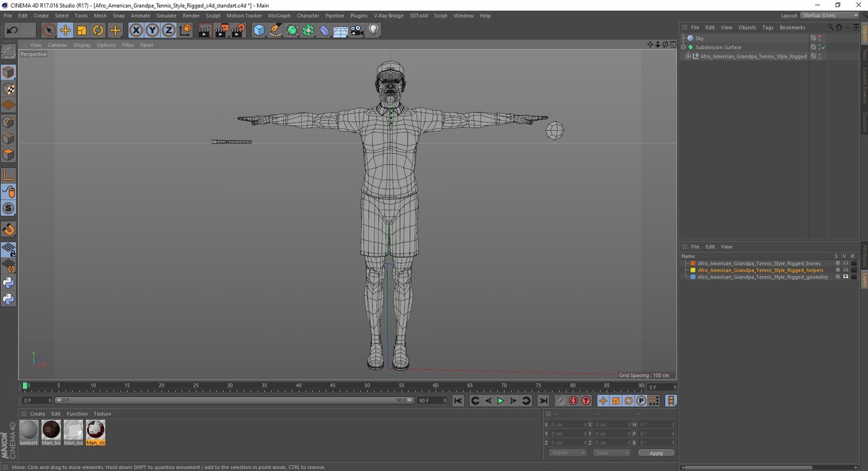Click Record Active Objects button
868x471 pixels.
coord(560,401)
